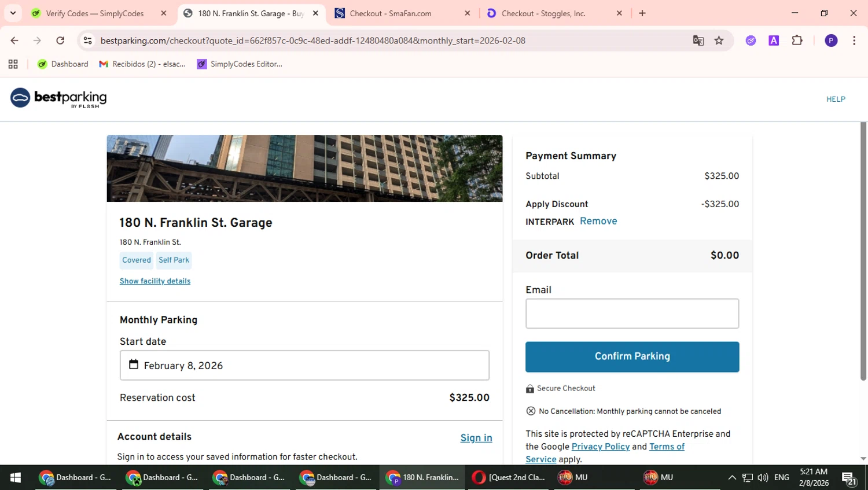Click the BestParking logo
This screenshot has width=868, height=490.
(x=58, y=98)
